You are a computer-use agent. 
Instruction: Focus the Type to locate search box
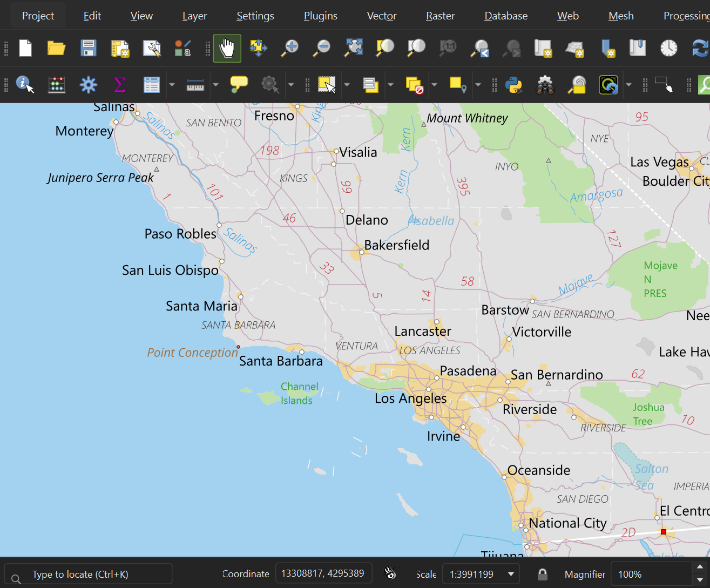[89, 574]
